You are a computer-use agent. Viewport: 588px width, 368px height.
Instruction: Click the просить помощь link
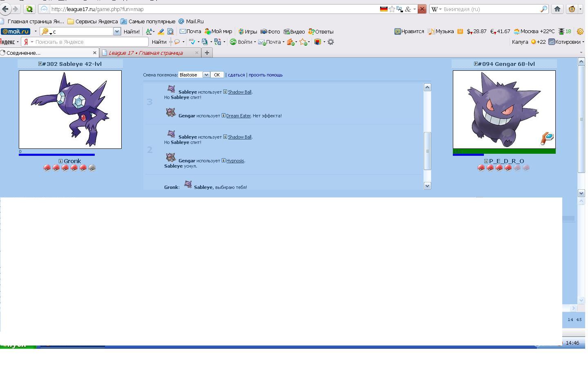coord(265,75)
